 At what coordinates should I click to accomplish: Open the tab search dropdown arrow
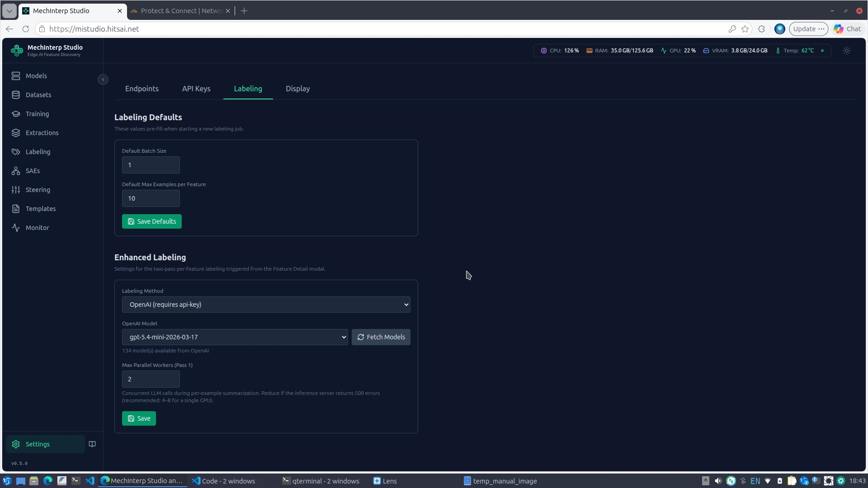pyautogui.click(x=9, y=11)
